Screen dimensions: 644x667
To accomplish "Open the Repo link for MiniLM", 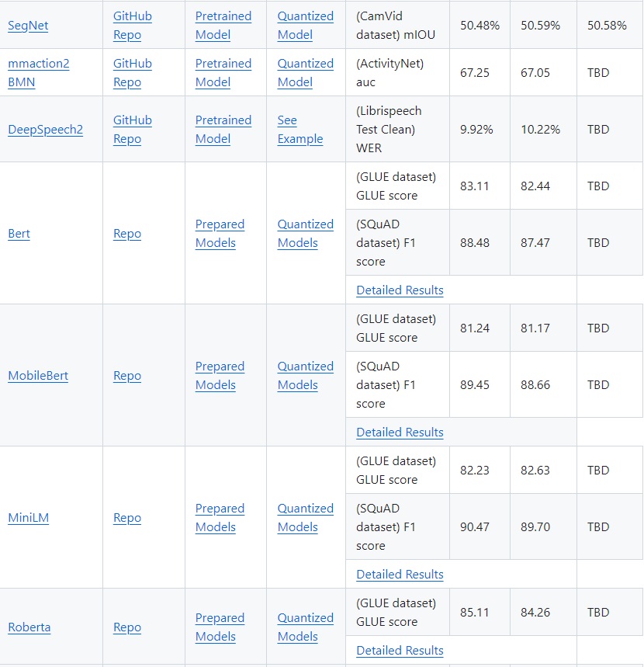I will [x=127, y=517].
